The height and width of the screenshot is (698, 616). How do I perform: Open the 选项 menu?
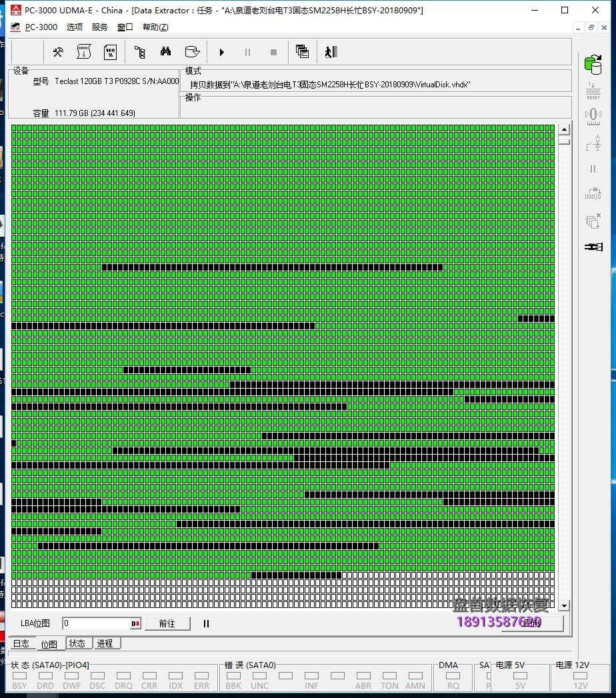tap(75, 27)
